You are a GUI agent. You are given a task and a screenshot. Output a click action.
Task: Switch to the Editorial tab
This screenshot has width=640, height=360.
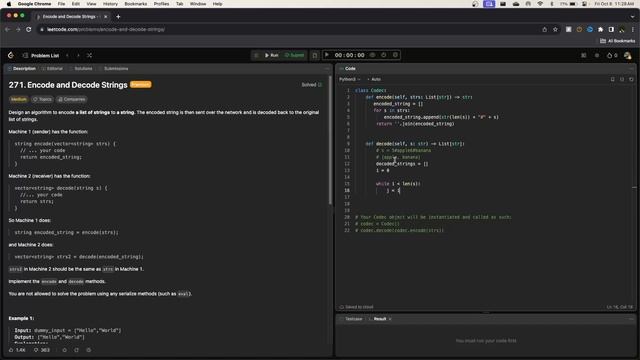(x=52, y=69)
